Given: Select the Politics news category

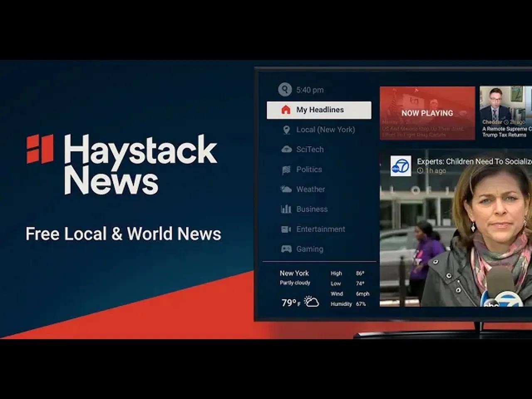Looking at the screenshot, I should coord(309,169).
